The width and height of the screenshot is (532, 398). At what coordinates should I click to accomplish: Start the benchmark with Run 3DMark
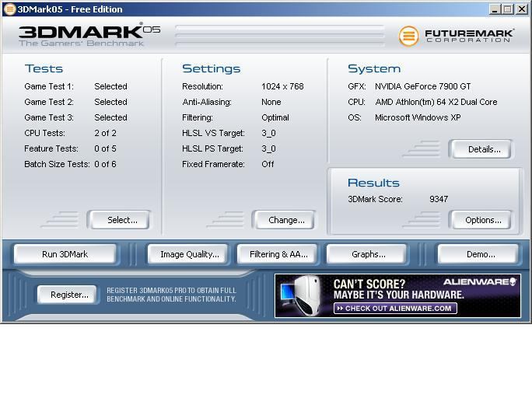tap(65, 254)
